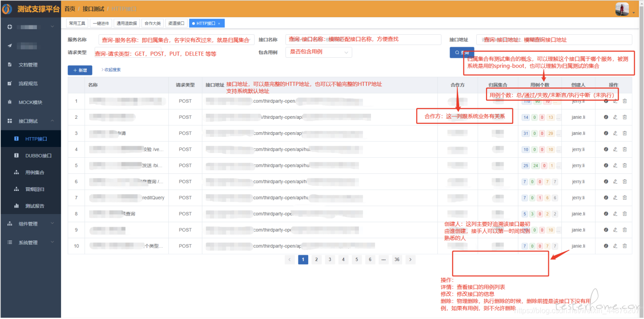644x319 pixels.
Task: View details icon for row 3
Action: [x=606, y=133]
